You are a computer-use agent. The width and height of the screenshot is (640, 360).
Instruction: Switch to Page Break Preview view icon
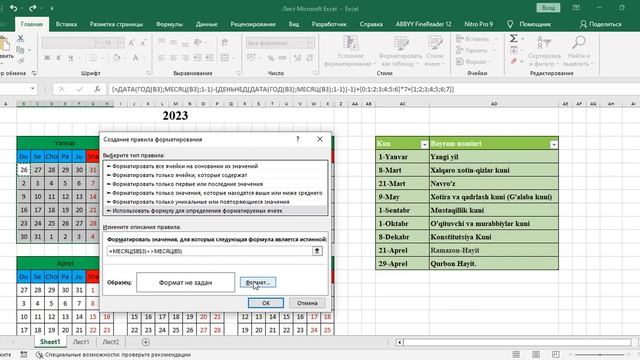(x=556, y=354)
